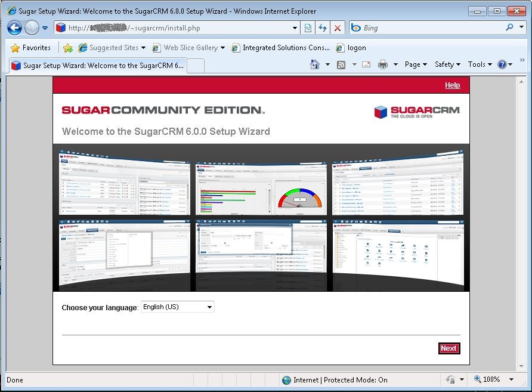Viewport: 532px width, 392px height.
Task: Click the Read Mail envelope icon
Action: [x=366, y=64]
